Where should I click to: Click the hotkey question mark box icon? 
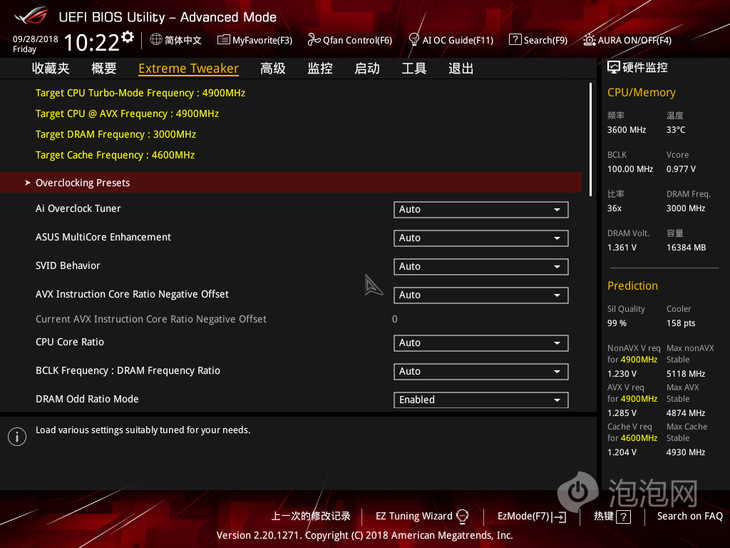point(623,517)
